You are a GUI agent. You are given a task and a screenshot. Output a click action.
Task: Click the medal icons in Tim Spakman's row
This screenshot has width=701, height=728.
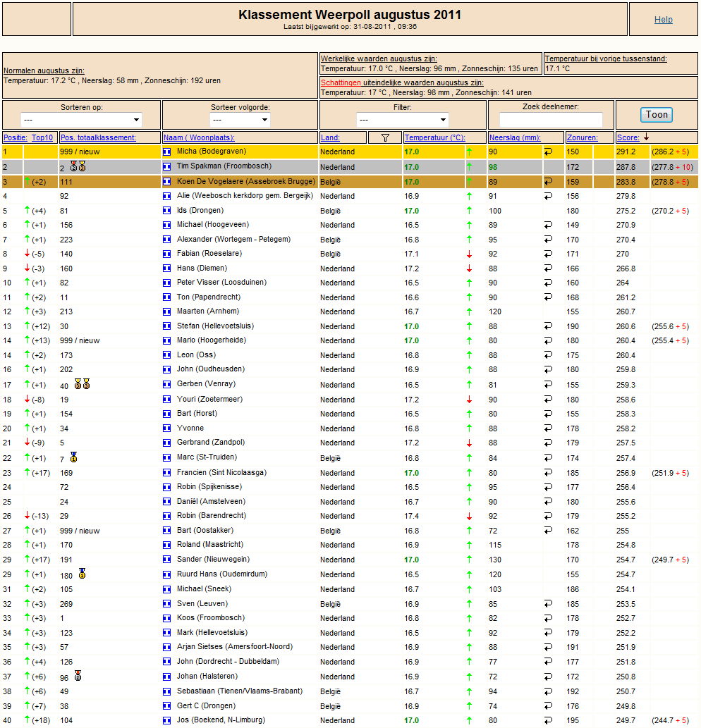tap(78, 166)
